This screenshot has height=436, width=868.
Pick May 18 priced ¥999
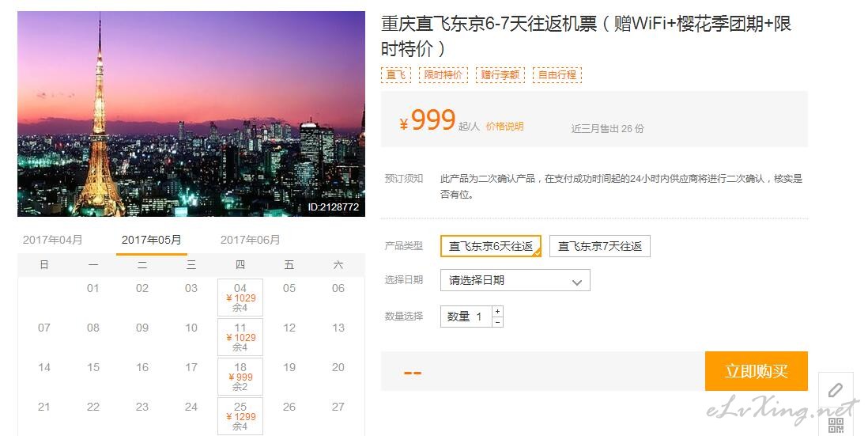(240, 377)
